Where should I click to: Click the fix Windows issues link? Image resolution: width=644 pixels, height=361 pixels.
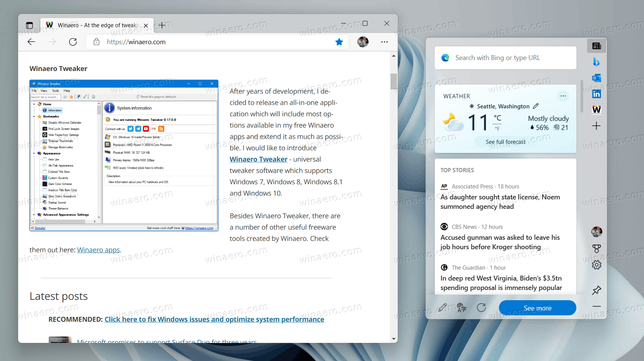(214, 319)
